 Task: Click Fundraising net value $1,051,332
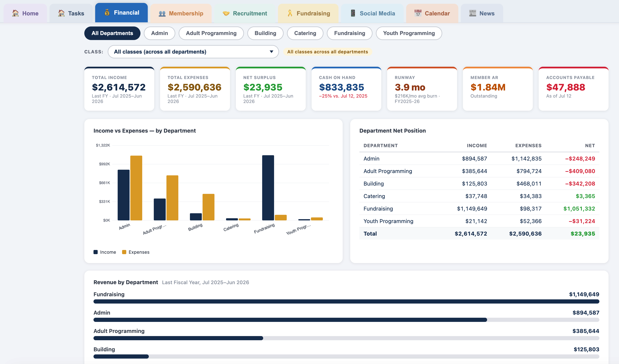(x=579, y=209)
